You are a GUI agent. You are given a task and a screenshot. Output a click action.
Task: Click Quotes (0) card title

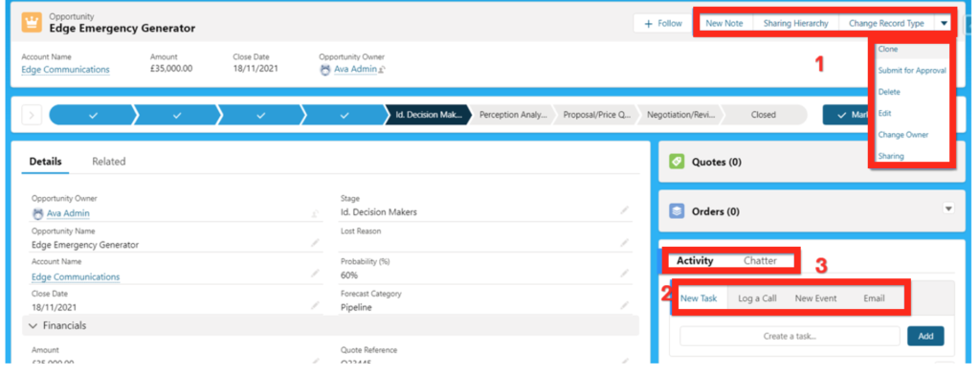click(x=716, y=162)
